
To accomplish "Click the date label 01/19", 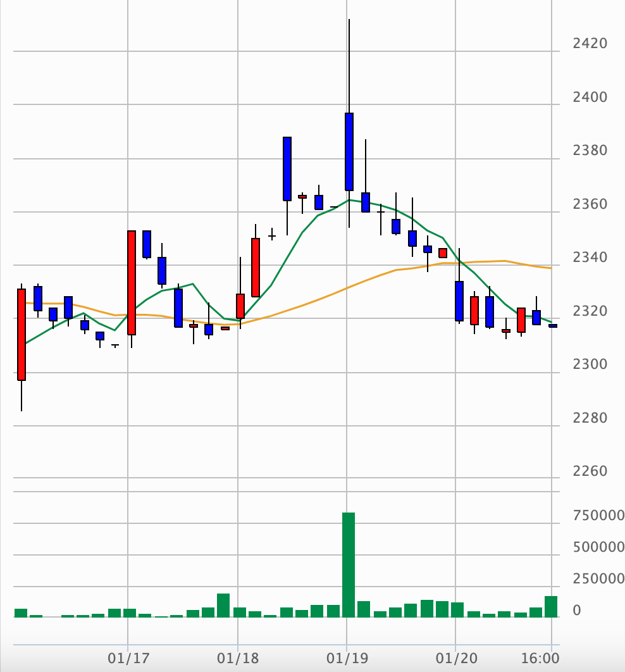I will point(347,658).
